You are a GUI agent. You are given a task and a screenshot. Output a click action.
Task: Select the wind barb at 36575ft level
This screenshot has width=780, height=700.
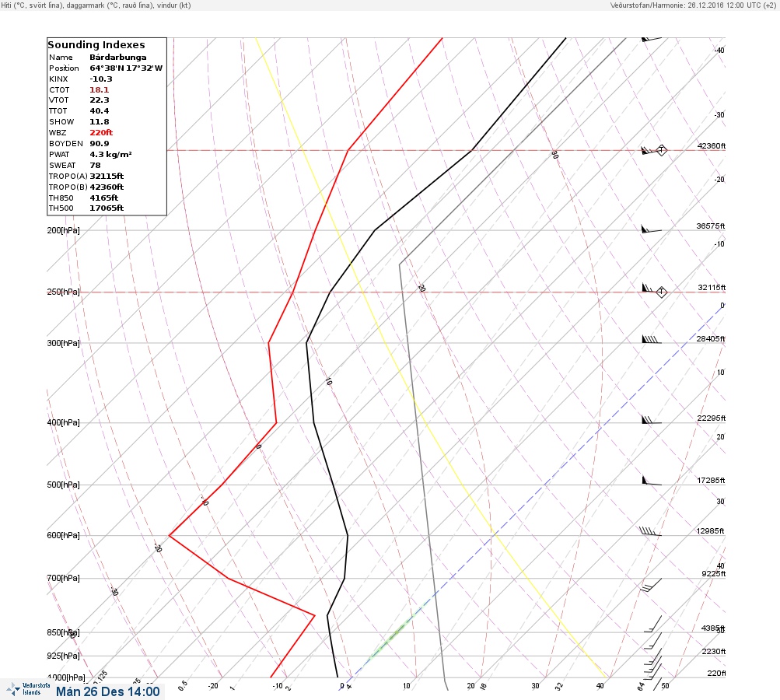point(651,229)
